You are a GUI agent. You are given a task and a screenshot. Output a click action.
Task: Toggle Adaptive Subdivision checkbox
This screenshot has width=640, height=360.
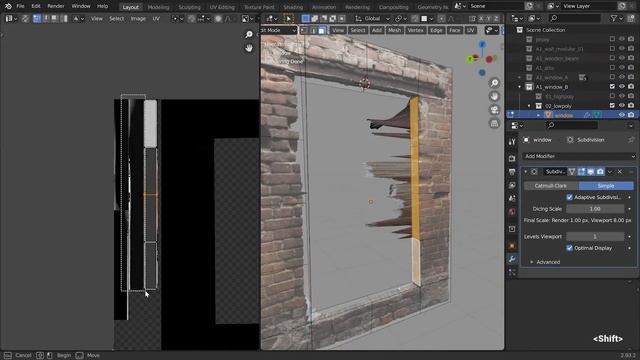pos(569,197)
